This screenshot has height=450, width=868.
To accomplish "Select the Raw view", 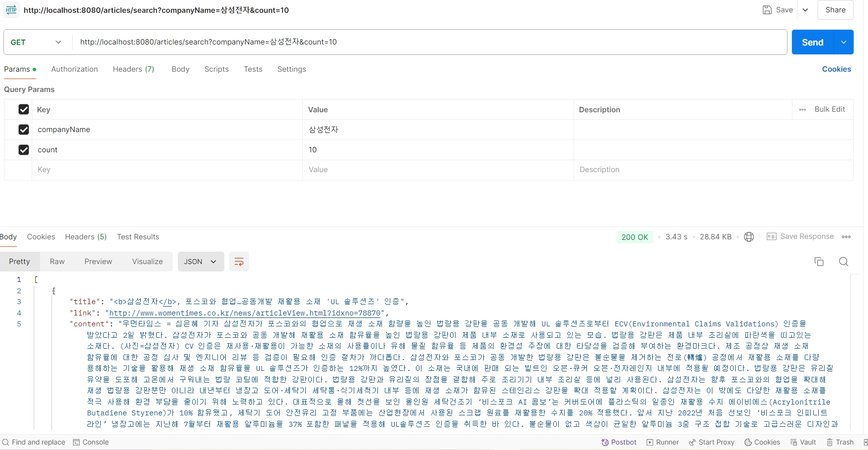I will [57, 262].
